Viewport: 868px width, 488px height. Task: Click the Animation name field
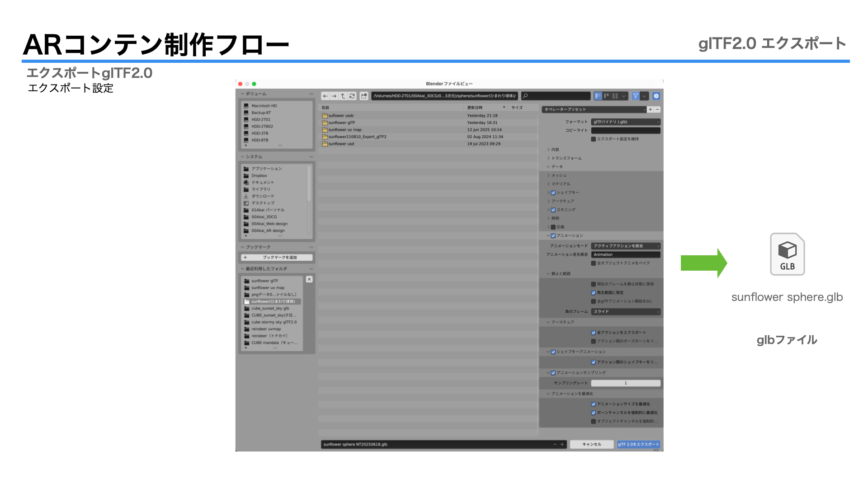click(x=626, y=255)
